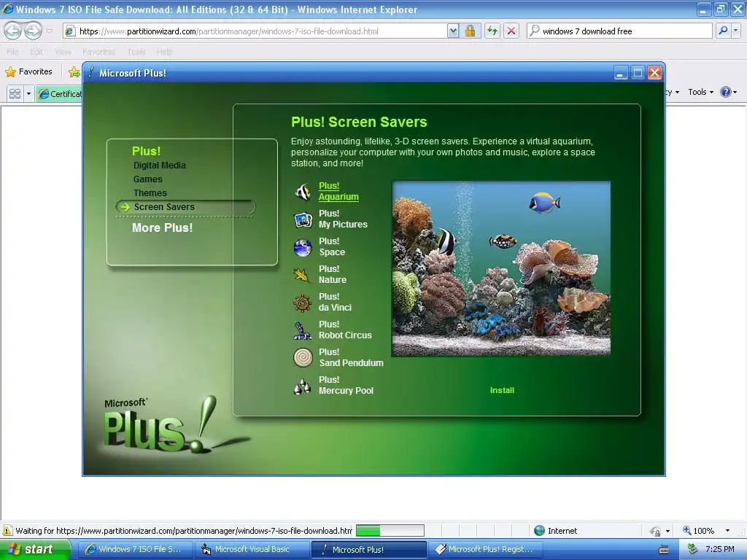Expand the Help dropdown arrow
The height and width of the screenshot is (560, 747).
tap(735, 93)
